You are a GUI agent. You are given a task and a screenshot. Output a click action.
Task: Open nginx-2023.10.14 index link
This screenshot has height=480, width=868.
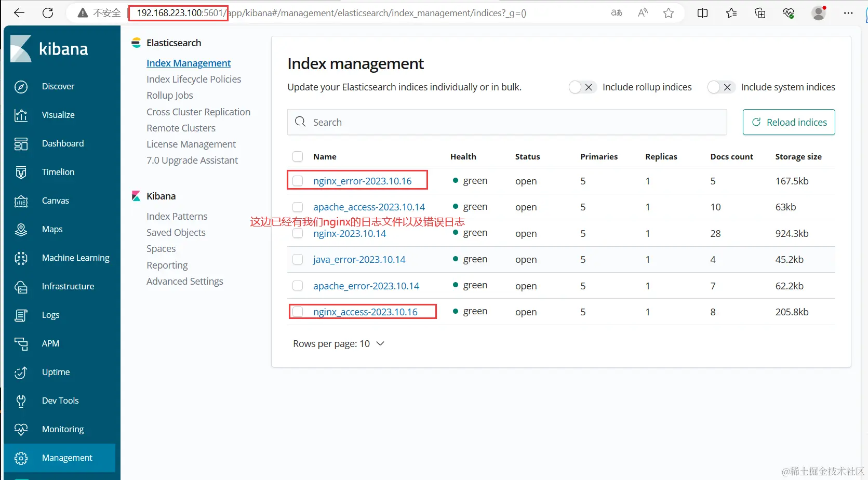point(350,234)
